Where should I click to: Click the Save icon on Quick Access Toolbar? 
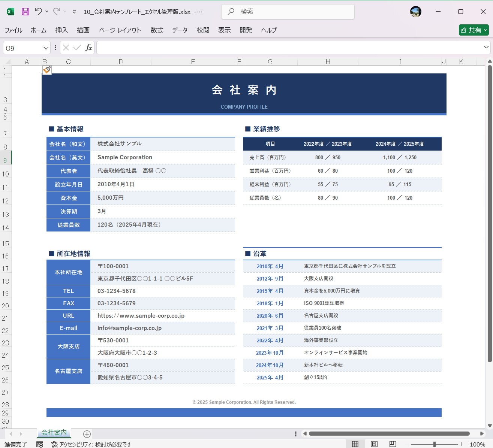pyautogui.click(x=25, y=12)
